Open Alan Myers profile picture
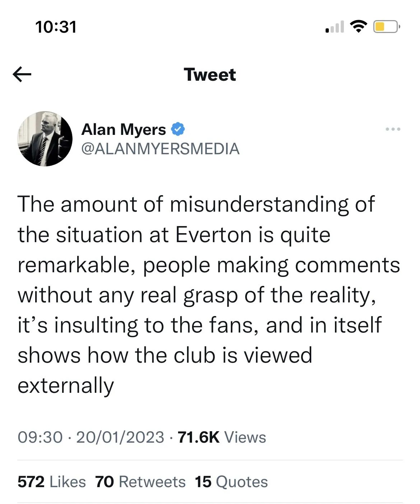The image size is (420, 504). coord(45,139)
